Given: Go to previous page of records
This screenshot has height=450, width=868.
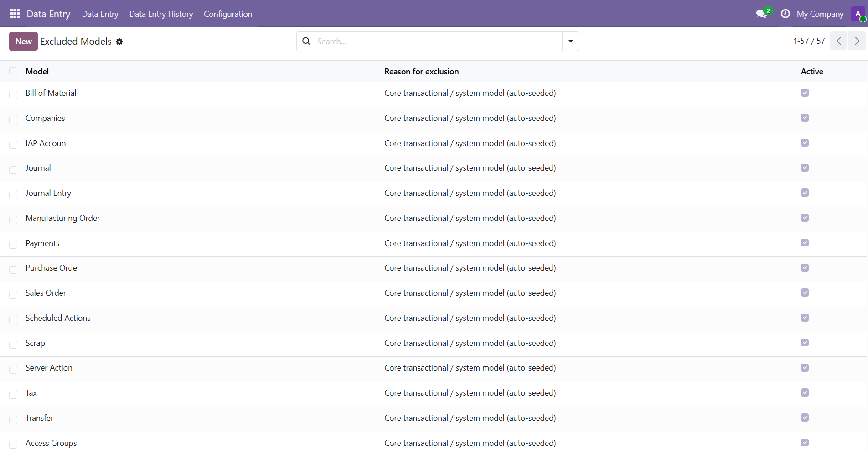Looking at the screenshot, I should pyautogui.click(x=838, y=41).
